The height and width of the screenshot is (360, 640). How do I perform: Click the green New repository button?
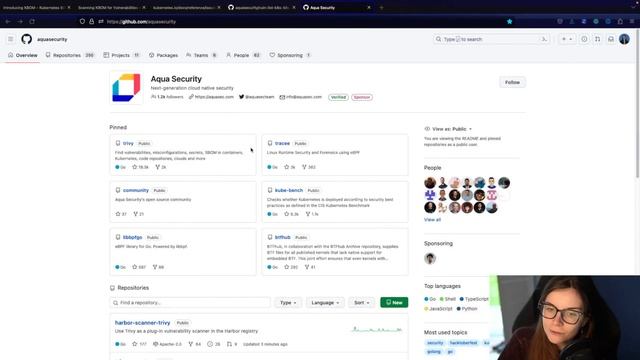(394, 302)
